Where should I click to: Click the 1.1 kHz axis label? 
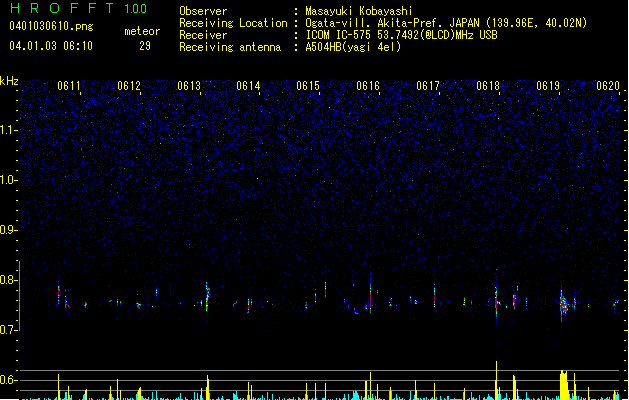click(x=8, y=130)
